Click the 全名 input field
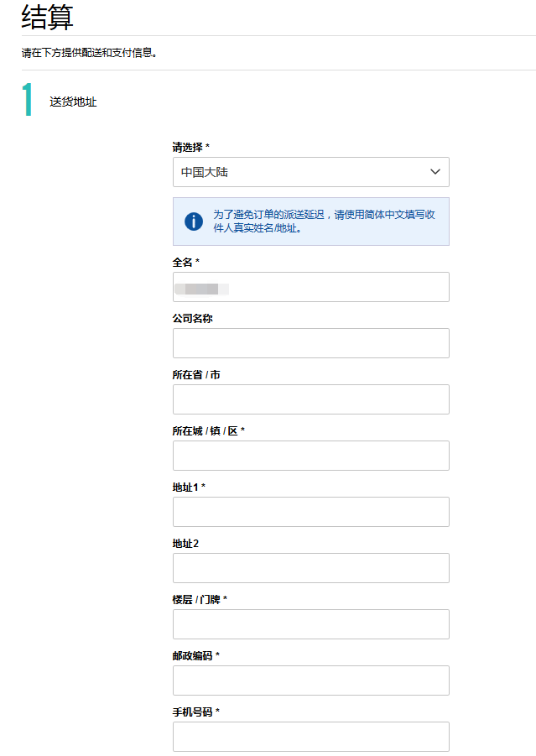 click(x=310, y=287)
